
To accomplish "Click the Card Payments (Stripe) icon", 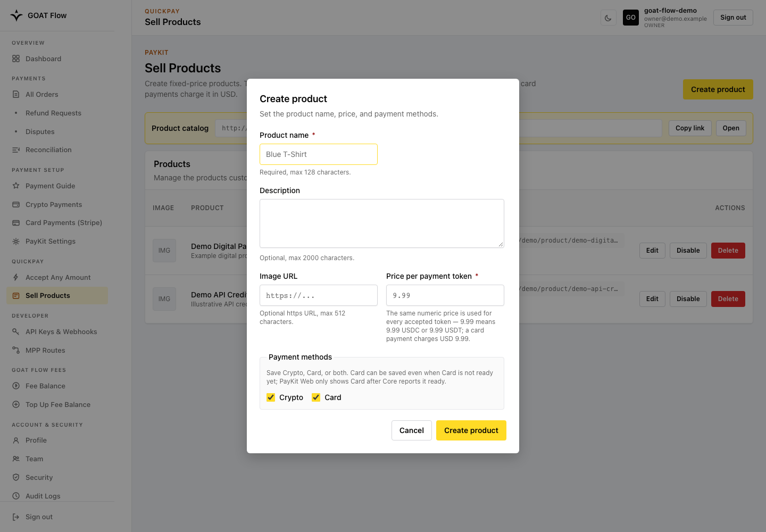I will [16, 223].
